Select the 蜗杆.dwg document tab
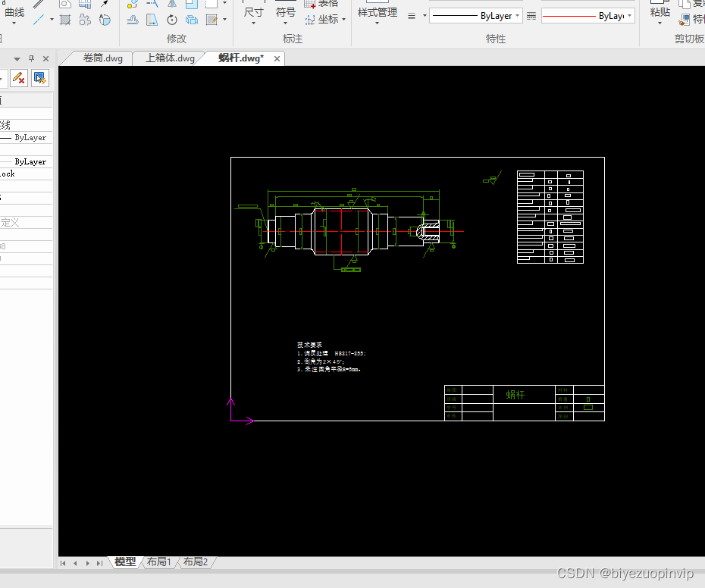Viewport: 705px width, 588px height. (241, 58)
